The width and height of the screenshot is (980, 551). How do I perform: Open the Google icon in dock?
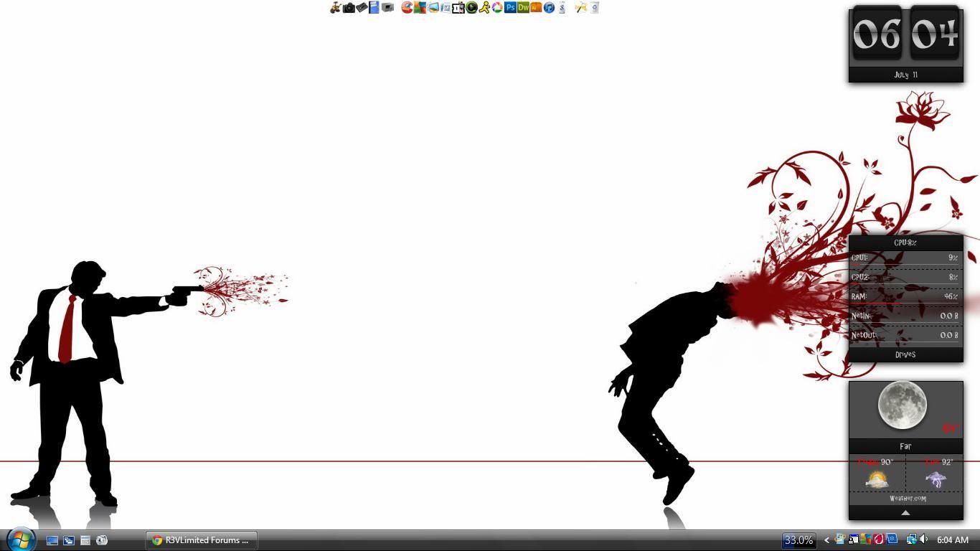pos(562,8)
